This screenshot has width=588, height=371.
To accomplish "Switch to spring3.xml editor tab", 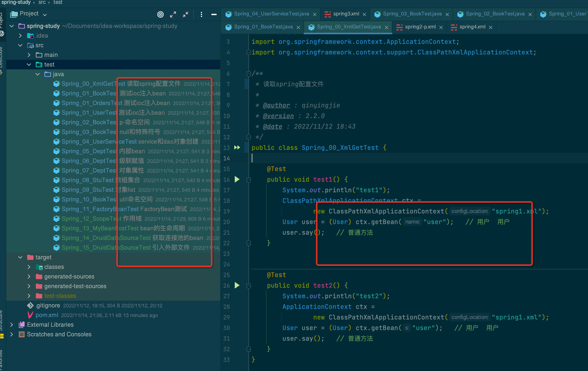I will (x=346, y=14).
